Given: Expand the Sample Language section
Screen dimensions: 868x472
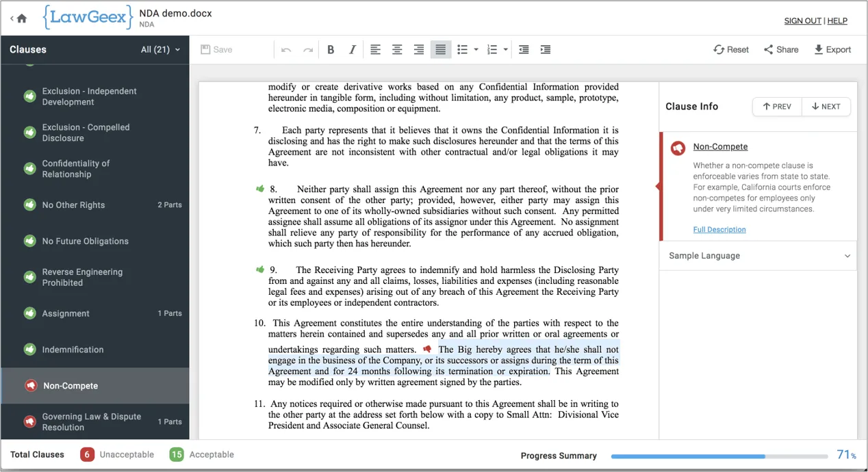Looking at the screenshot, I should click(758, 256).
